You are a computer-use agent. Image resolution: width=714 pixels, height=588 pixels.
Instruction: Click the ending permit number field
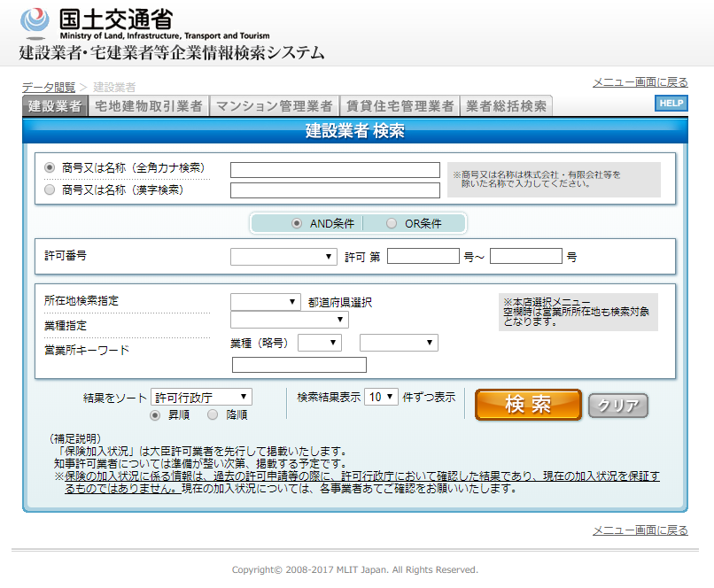coord(526,256)
